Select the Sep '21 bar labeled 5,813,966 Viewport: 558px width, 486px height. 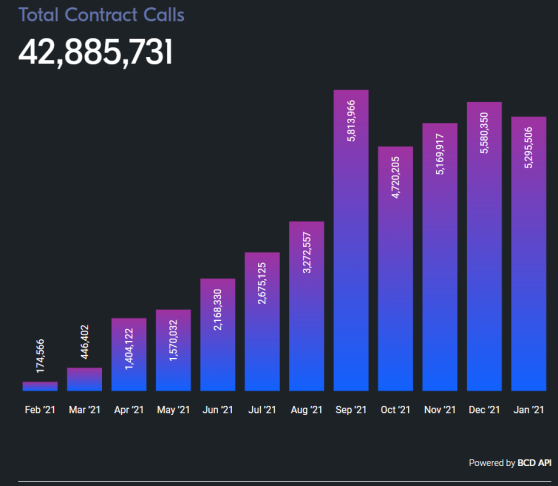pyautogui.click(x=351, y=241)
